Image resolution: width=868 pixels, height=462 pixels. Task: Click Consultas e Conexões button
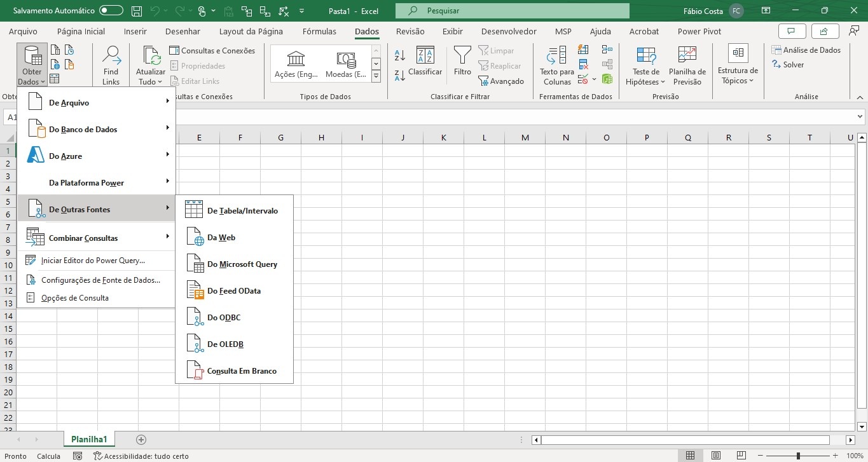[212, 51]
